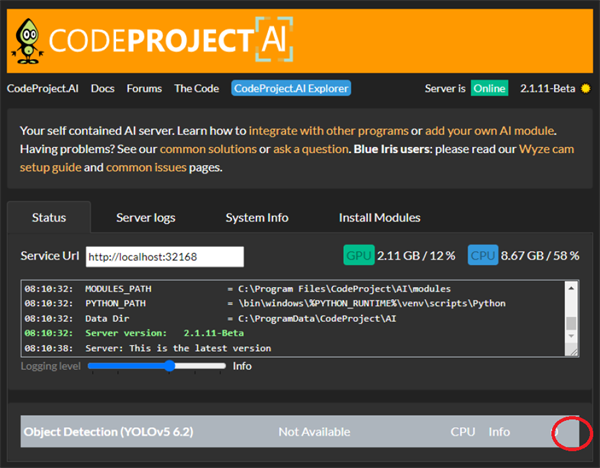Open the 'Wyze cam setup guide' link

(x=546, y=149)
